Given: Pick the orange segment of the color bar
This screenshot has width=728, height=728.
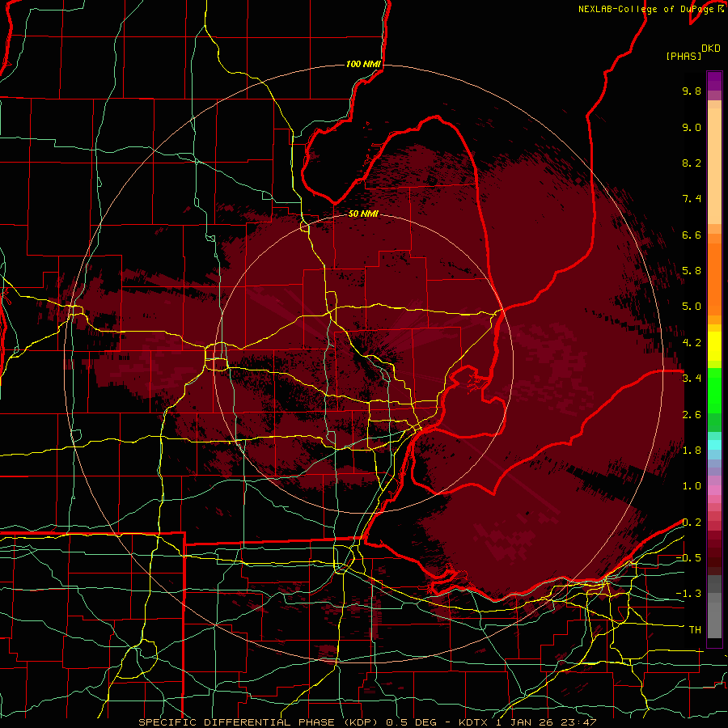Looking at the screenshot, I should click(x=714, y=279).
